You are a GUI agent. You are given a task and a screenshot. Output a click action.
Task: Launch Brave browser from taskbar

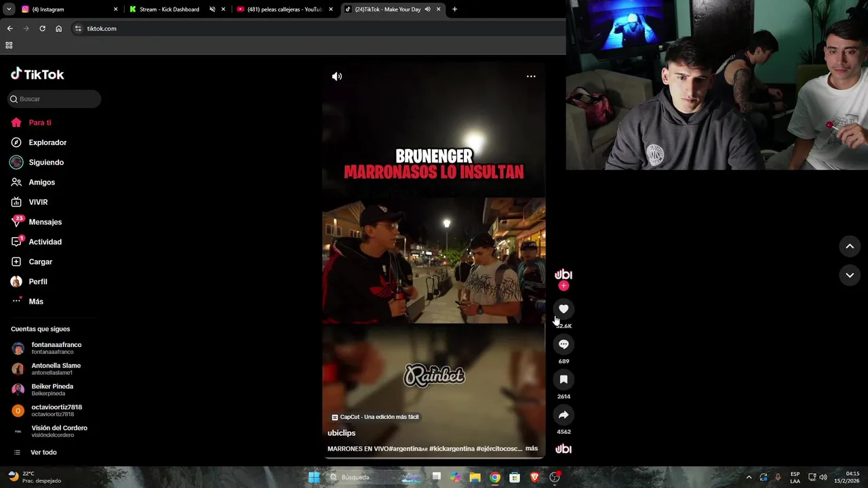pos(535,477)
